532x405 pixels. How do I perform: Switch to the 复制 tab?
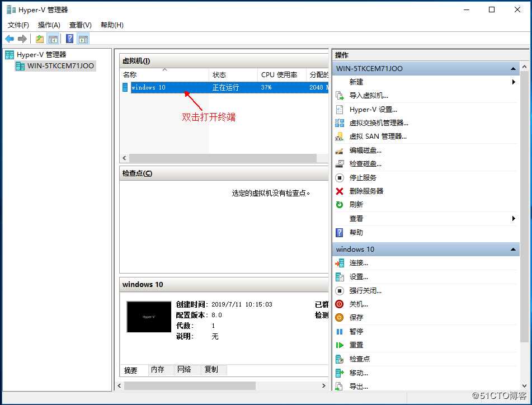coord(211,369)
